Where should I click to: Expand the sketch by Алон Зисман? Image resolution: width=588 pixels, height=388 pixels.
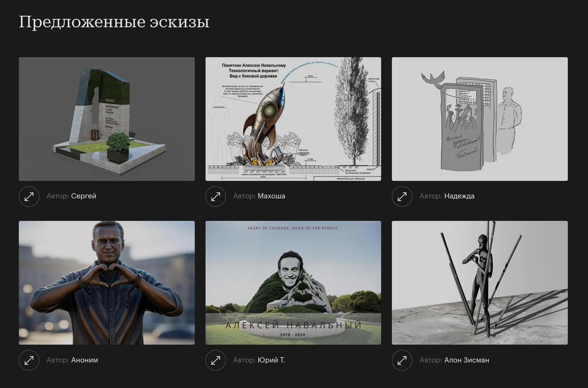point(402,360)
